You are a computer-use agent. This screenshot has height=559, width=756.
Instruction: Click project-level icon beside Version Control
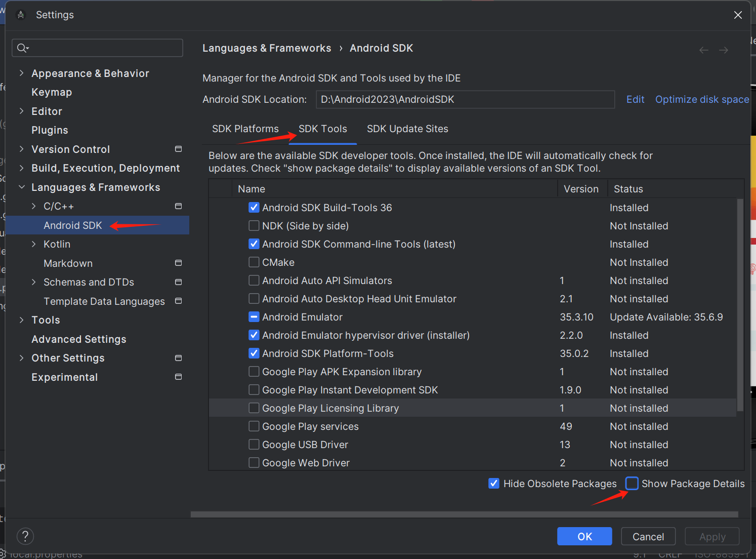click(178, 149)
